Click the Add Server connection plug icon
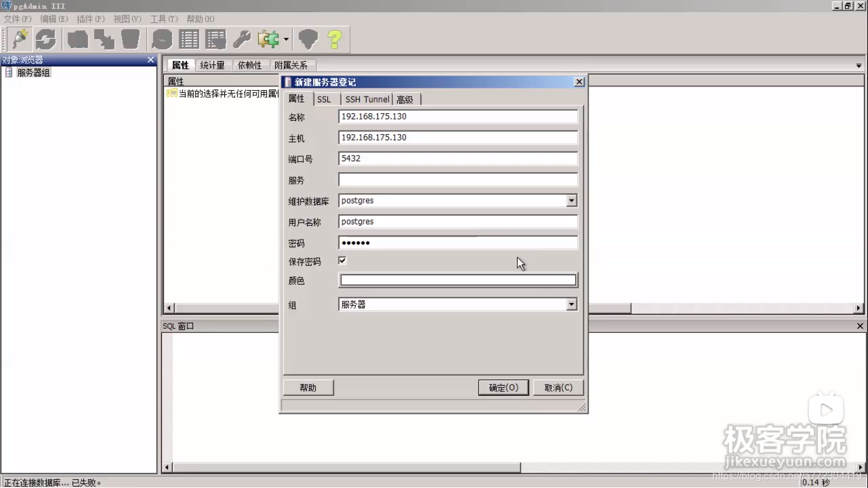Viewport: 868px width, 488px height. pos(18,39)
